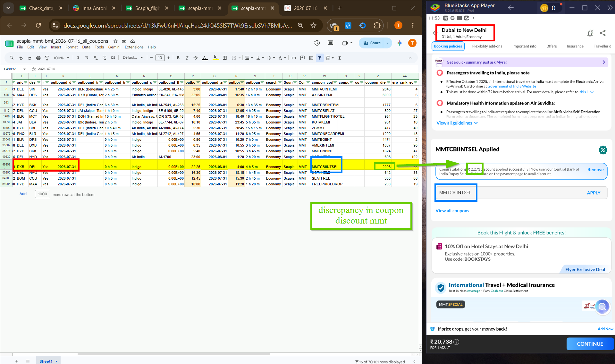Open the Extensions menu
Viewport: 615px width, 364px height.
pos(134,47)
